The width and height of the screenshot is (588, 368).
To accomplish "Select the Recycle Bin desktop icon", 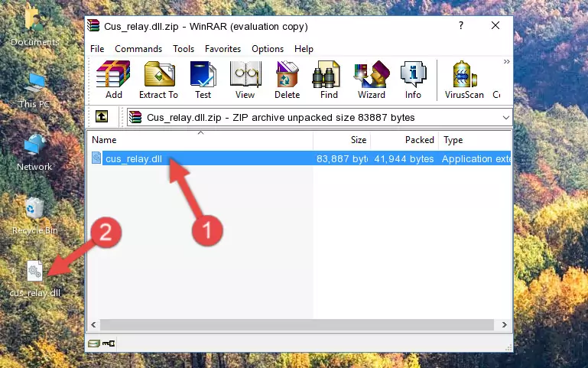I will 35,216.
